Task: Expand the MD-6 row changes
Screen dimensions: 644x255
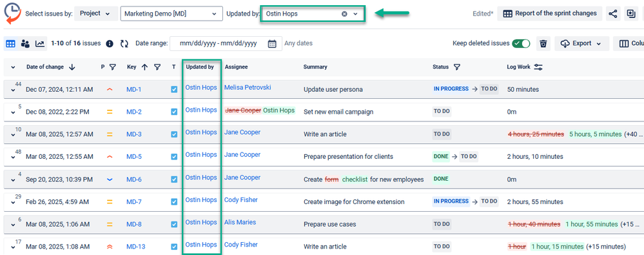Action: coord(13,180)
